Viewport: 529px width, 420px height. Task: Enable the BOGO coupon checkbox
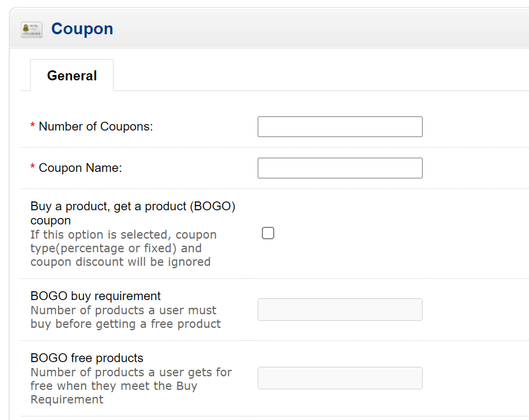(x=268, y=233)
